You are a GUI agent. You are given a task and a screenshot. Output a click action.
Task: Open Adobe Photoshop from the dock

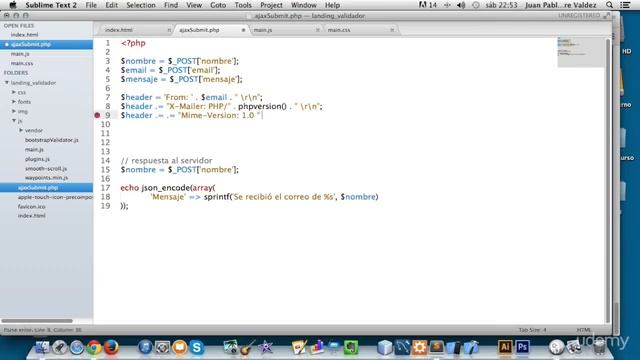click(x=522, y=347)
